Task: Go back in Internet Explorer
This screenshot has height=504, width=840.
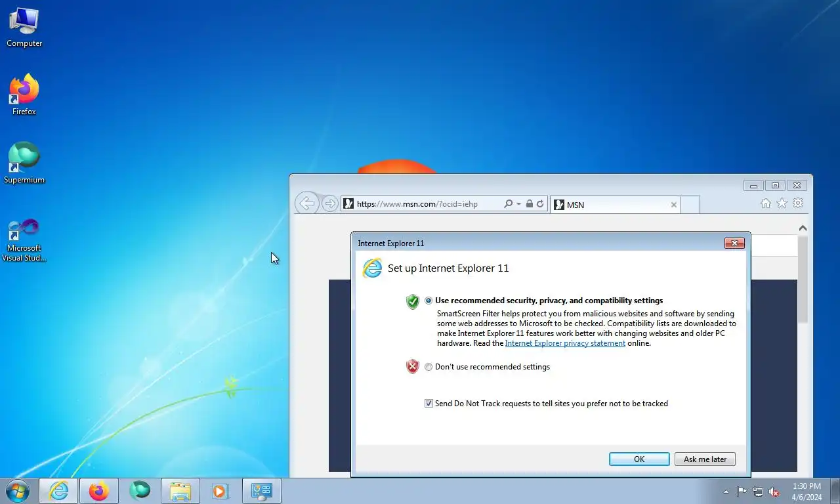Action: click(306, 203)
